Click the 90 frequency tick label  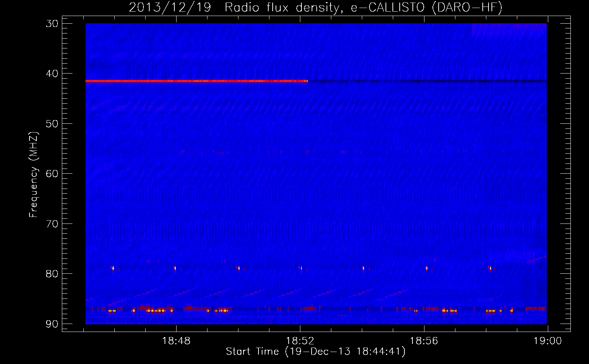coord(52,324)
